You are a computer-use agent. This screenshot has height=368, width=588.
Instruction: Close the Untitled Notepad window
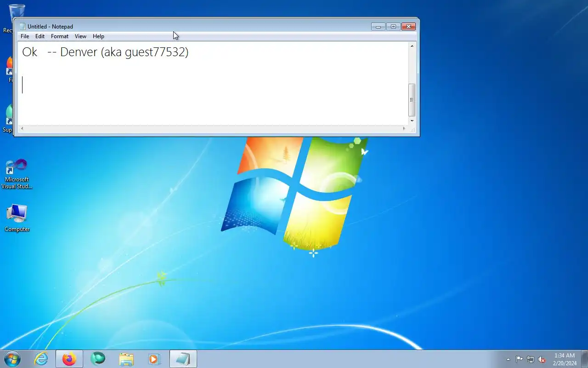pos(408,27)
